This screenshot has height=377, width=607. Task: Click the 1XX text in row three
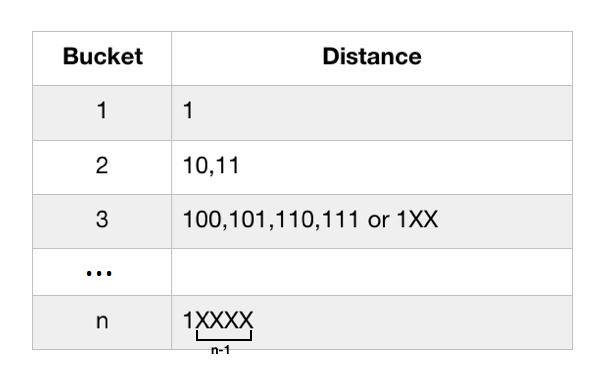click(x=418, y=219)
